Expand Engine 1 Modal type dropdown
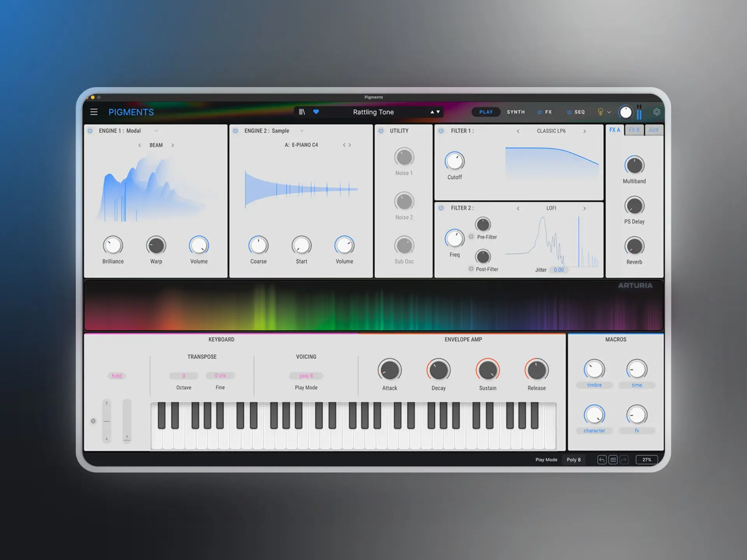The width and height of the screenshot is (747, 560). pyautogui.click(x=156, y=131)
